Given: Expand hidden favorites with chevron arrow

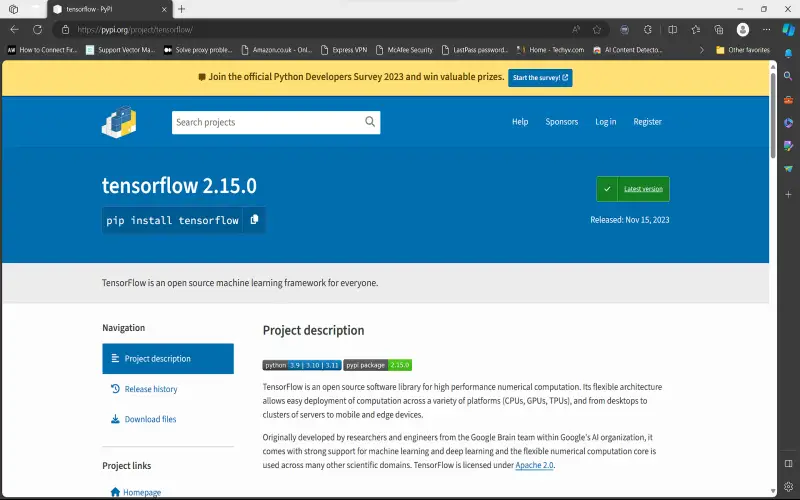Looking at the screenshot, I should pos(702,50).
